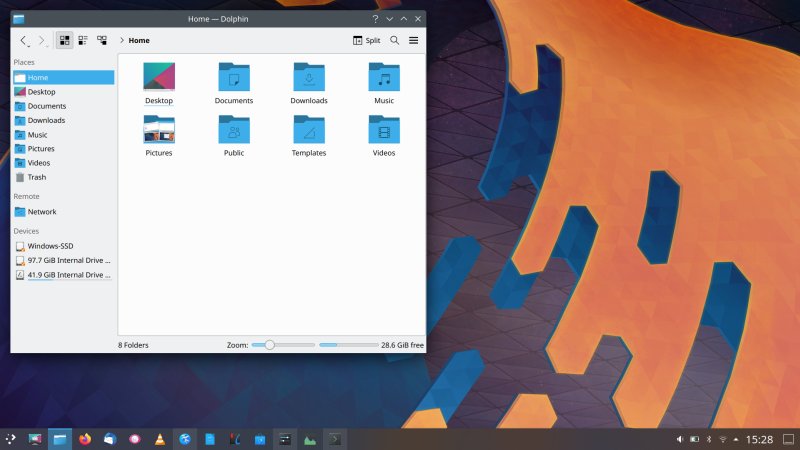This screenshot has width=800, height=450.
Task: Select the Videos folder icon in file view
Action: pos(384,129)
